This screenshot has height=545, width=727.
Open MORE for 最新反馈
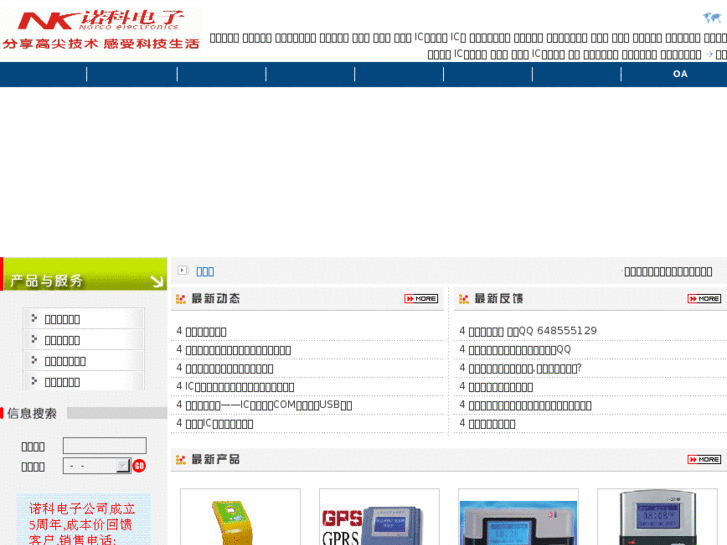pyautogui.click(x=704, y=299)
